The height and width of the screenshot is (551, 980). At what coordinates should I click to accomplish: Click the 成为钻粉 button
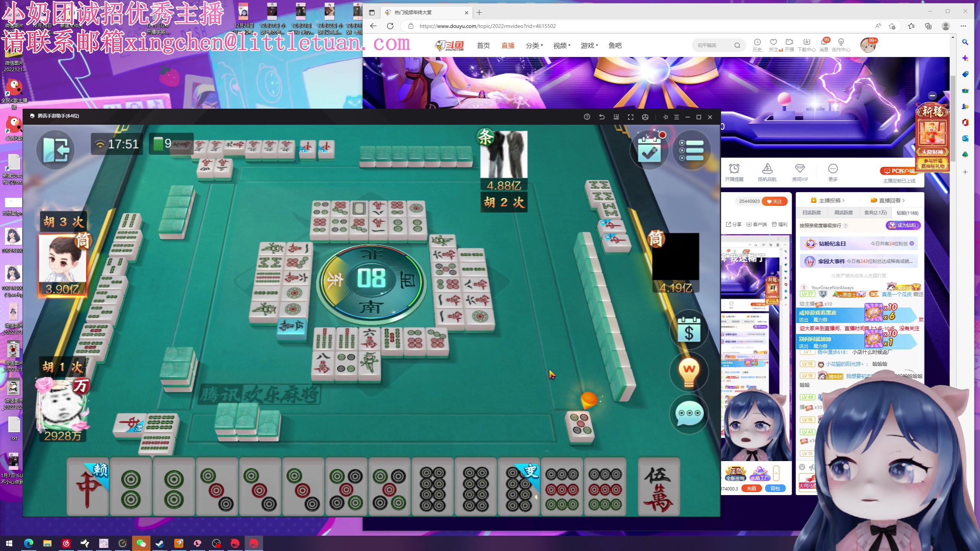903,225
